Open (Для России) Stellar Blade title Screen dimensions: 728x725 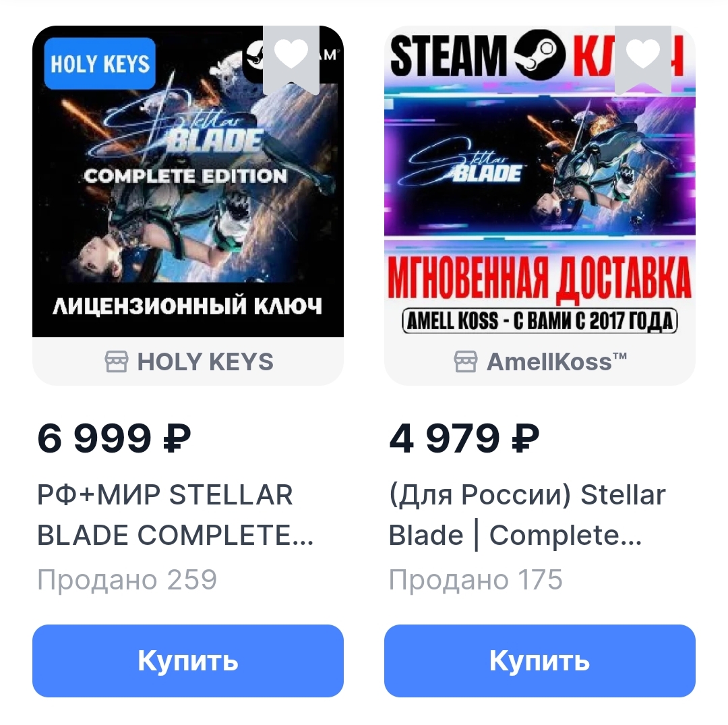pos(527,515)
